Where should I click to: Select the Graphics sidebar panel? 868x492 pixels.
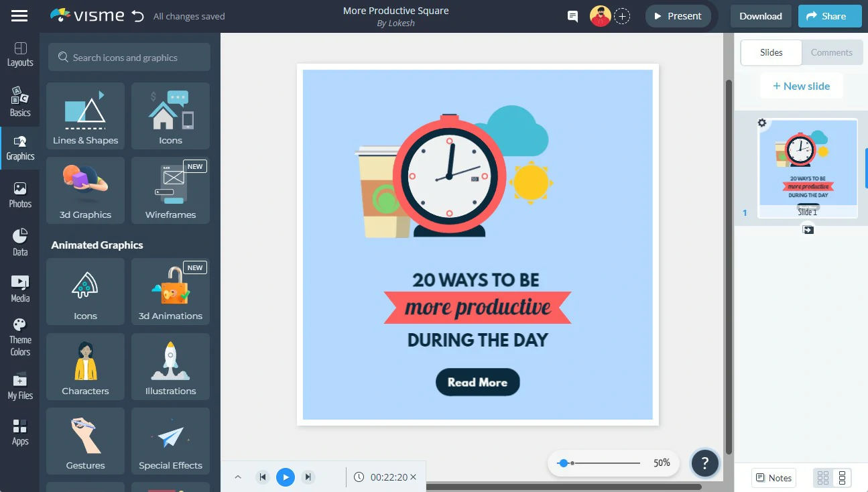click(20, 148)
